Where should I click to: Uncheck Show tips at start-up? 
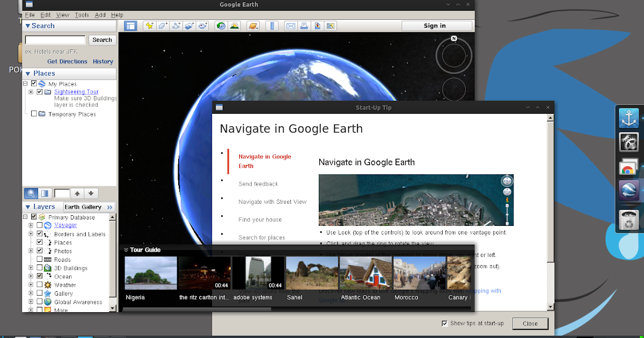(x=444, y=323)
